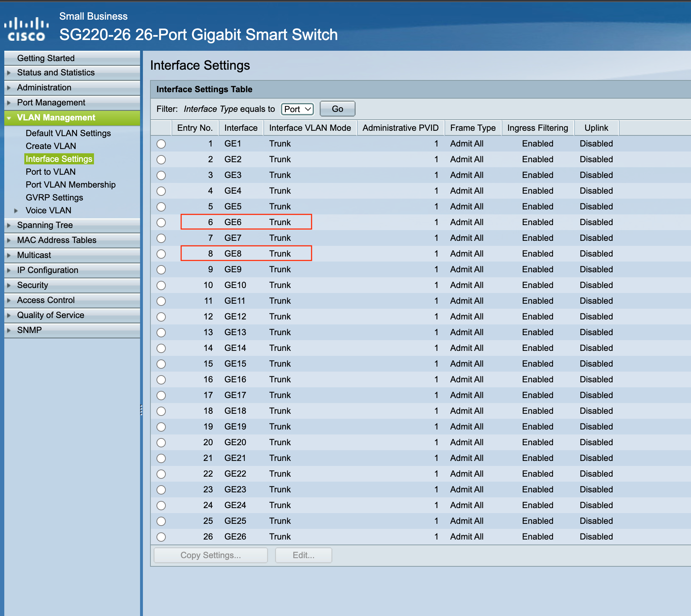Open Default VLAN Settings page
Screen dimensions: 691x616
(x=68, y=133)
